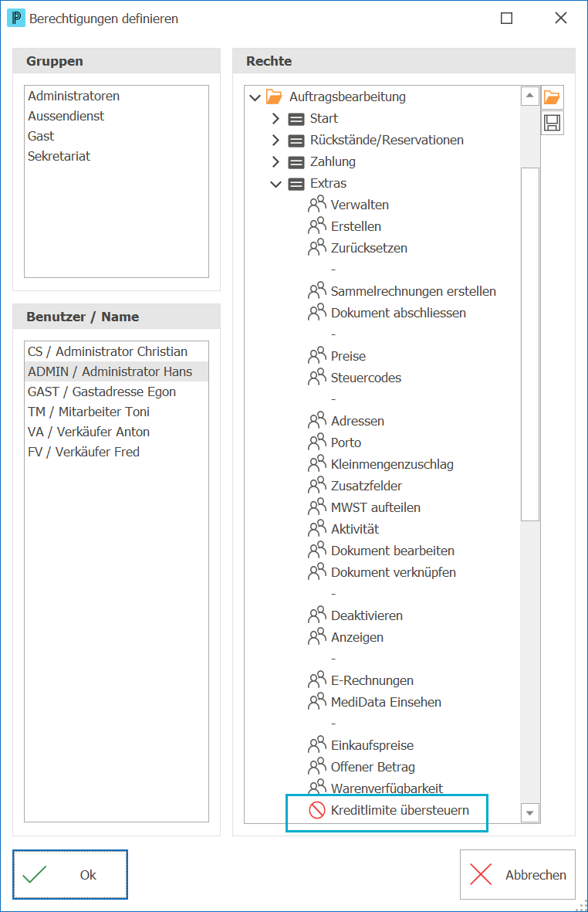
Task: Click the forbidden icon next to Kreditlimite übersteuern
Action: tap(316, 809)
